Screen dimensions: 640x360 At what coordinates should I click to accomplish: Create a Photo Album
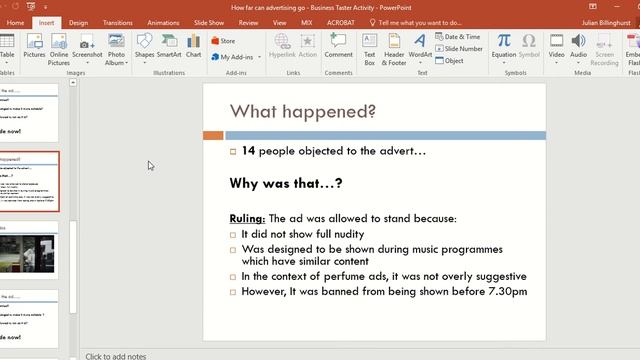(116, 49)
